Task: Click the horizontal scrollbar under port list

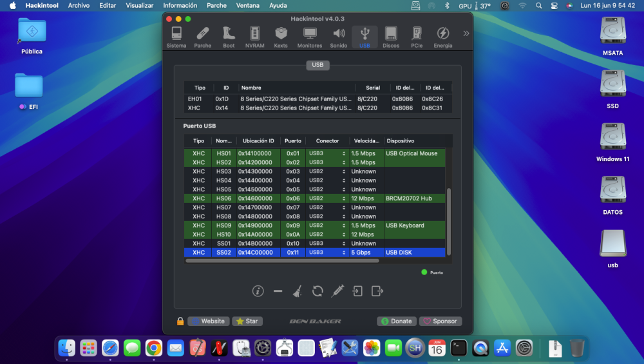Action: tap(282, 260)
